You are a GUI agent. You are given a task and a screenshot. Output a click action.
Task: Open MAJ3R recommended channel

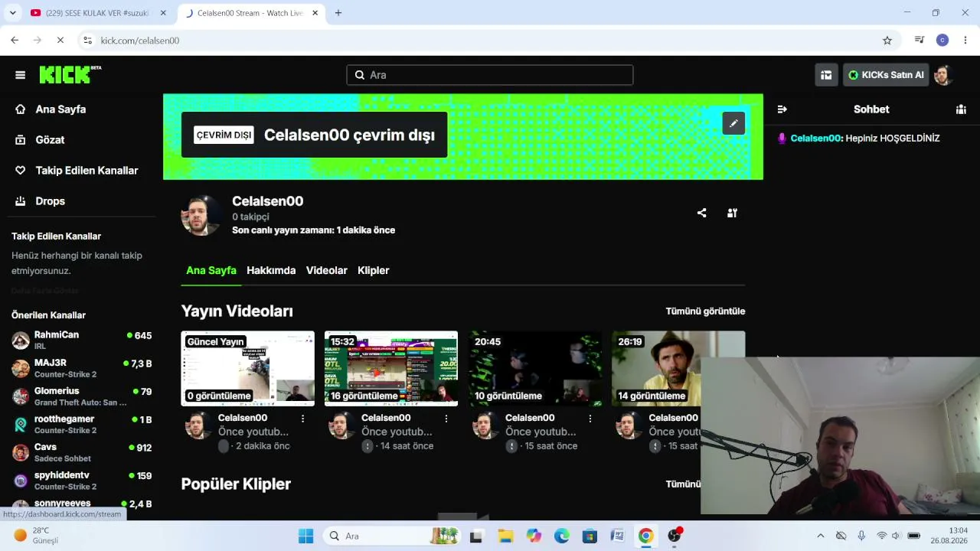point(81,368)
